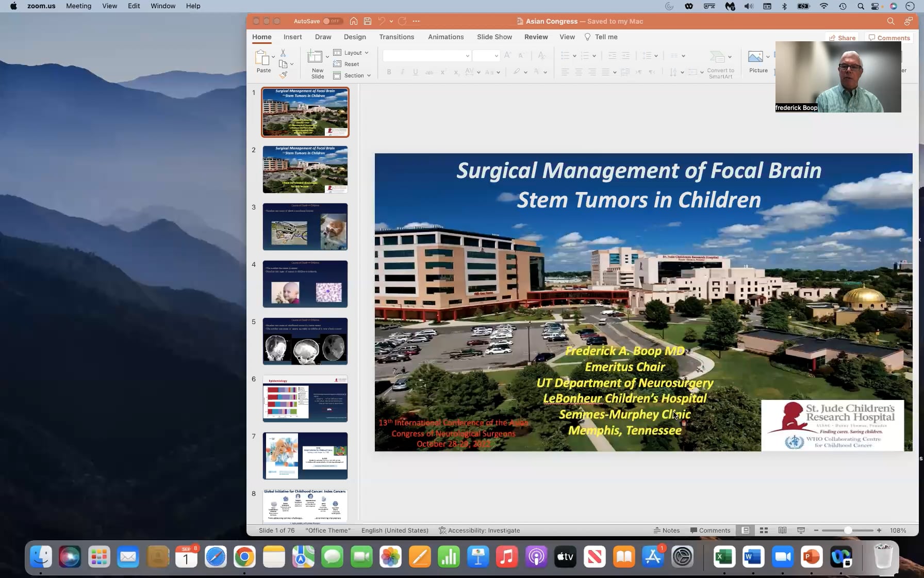Open Comments from the status bar
924x578 pixels.
pyautogui.click(x=711, y=530)
